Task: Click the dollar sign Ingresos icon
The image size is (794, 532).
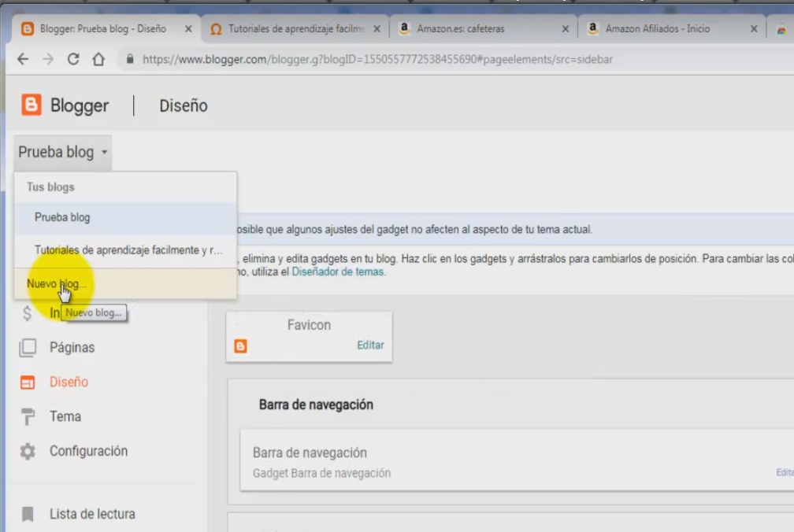Action: (28, 313)
